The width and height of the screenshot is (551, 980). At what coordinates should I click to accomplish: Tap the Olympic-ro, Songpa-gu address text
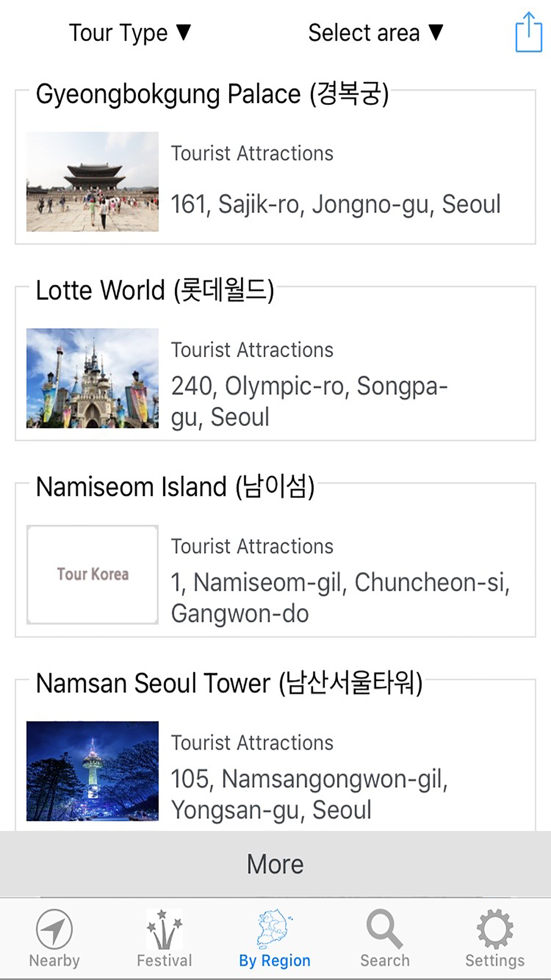309,401
